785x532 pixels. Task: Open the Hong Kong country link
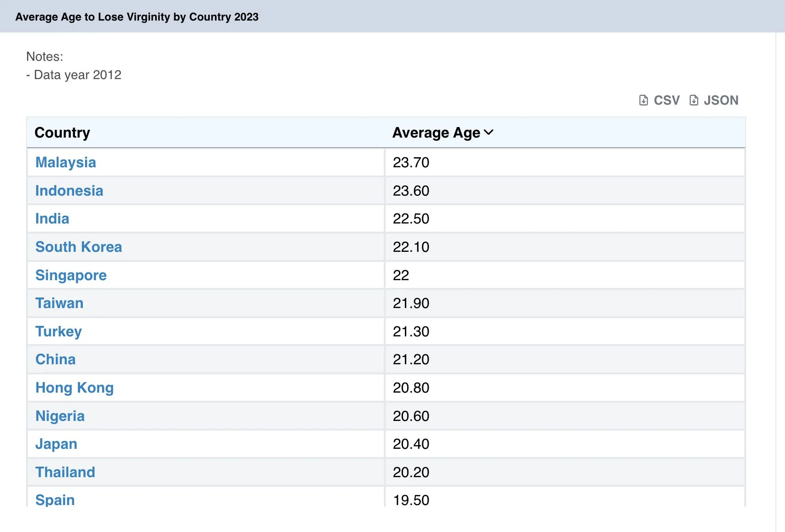74,388
